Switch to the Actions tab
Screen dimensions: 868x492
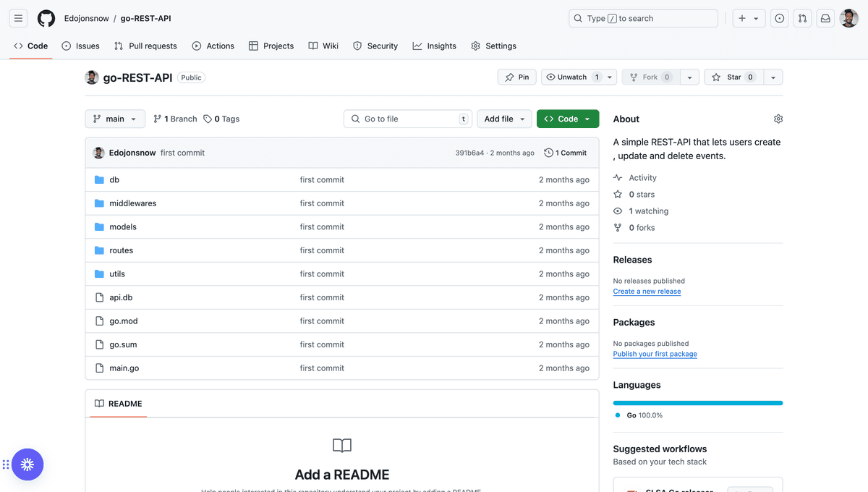(213, 46)
